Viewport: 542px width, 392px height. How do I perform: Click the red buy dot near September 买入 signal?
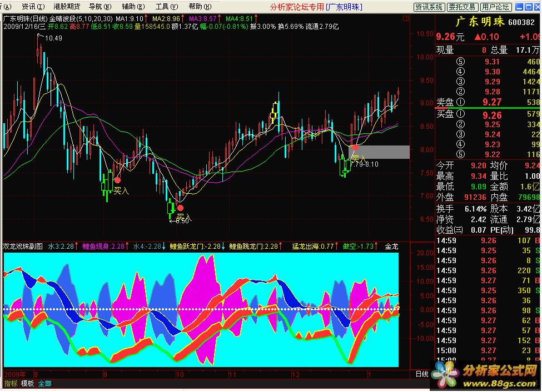(x=117, y=180)
